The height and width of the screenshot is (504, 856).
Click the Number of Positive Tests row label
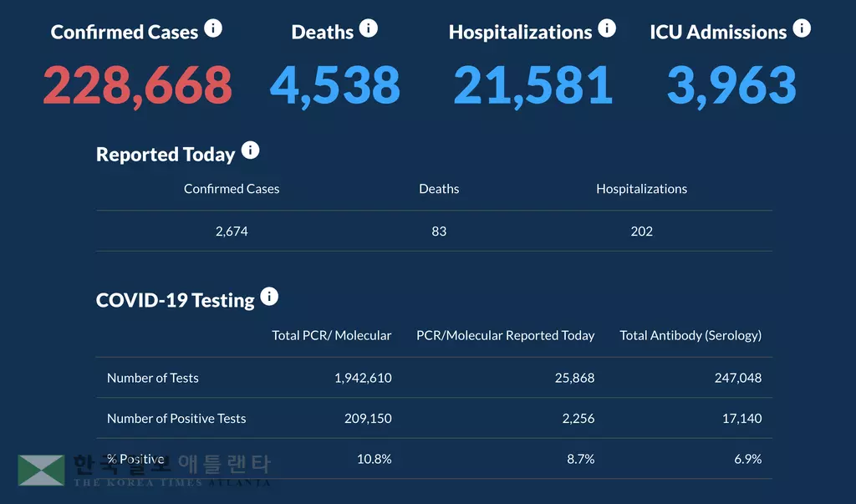pyautogui.click(x=176, y=418)
